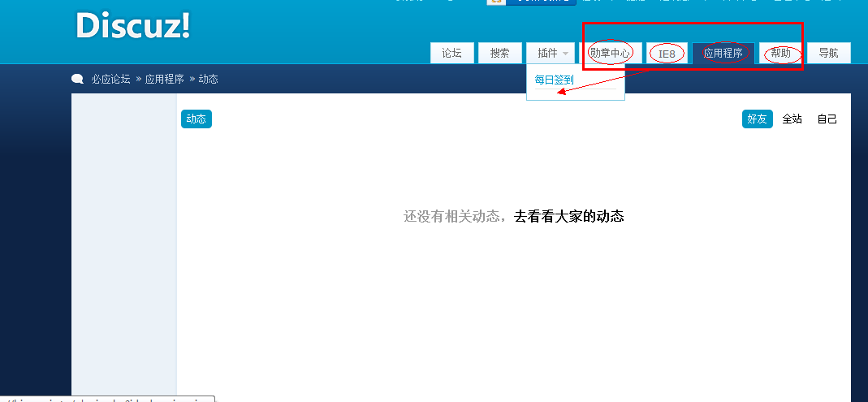Select the 动态 button in content header
868x402 pixels.
pos(196,119)
